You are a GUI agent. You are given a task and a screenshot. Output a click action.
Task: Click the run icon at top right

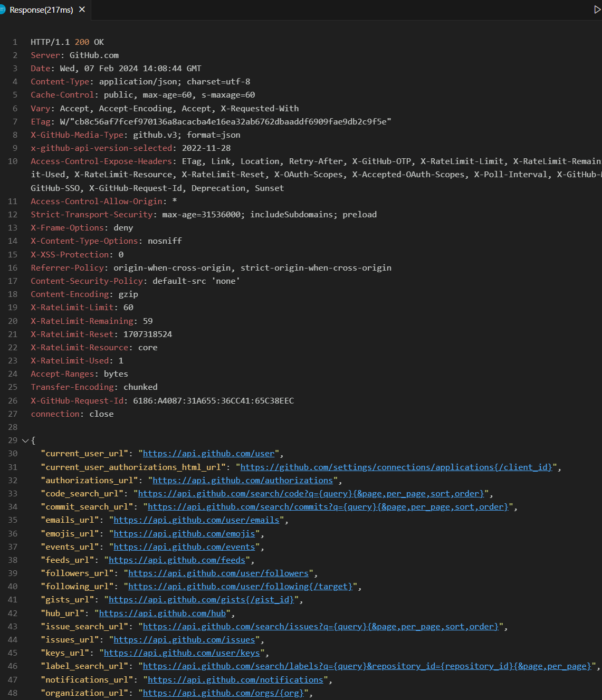[x=597, y=9]
